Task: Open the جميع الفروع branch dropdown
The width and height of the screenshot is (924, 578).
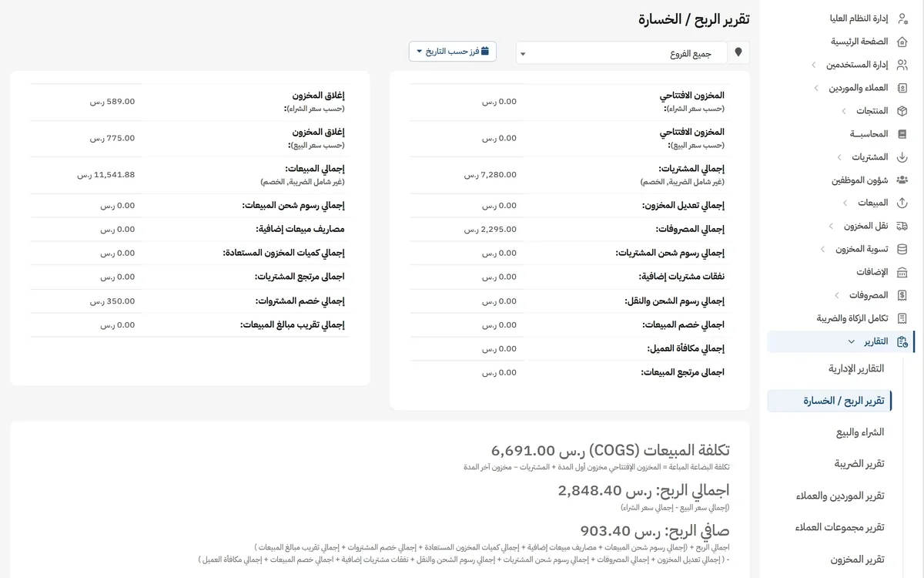Action: 621,53
